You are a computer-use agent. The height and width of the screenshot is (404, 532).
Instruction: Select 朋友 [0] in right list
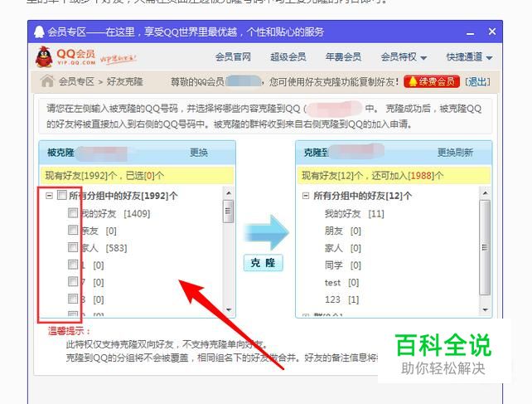pyautogui.click(x=343, y=231)
